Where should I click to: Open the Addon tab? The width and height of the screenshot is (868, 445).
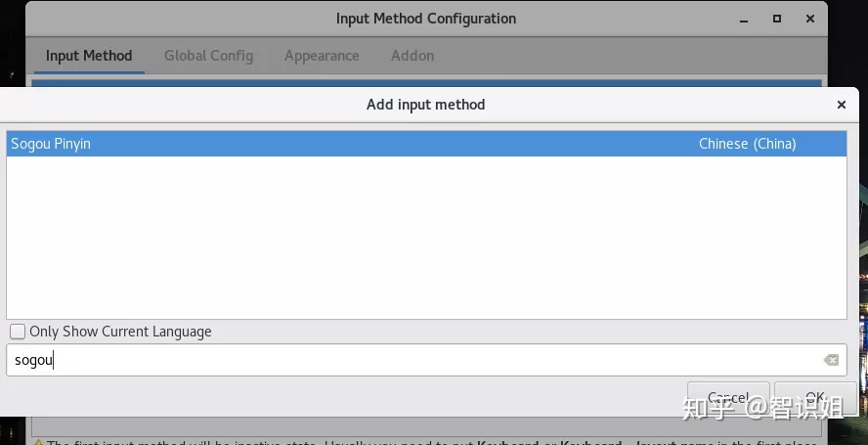(x=412, y=56)
